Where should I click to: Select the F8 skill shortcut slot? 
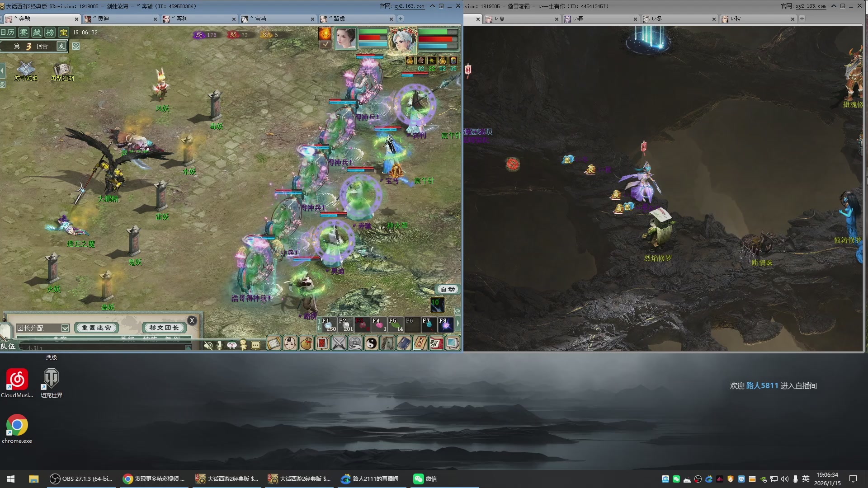445,324
